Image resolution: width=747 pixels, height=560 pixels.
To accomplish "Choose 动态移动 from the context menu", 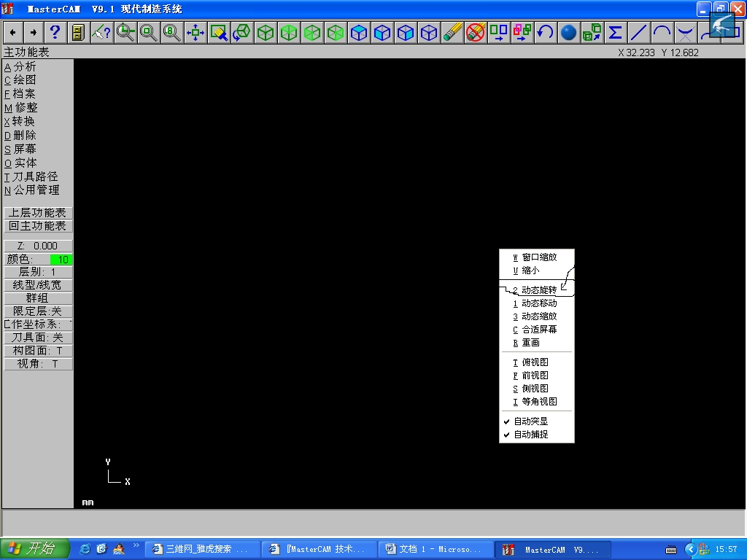I will (536, 303).
